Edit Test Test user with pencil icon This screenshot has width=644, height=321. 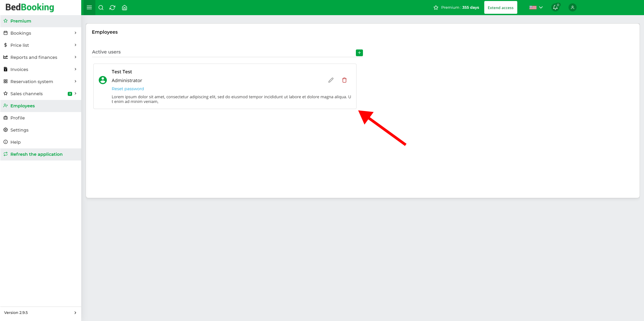331,80
